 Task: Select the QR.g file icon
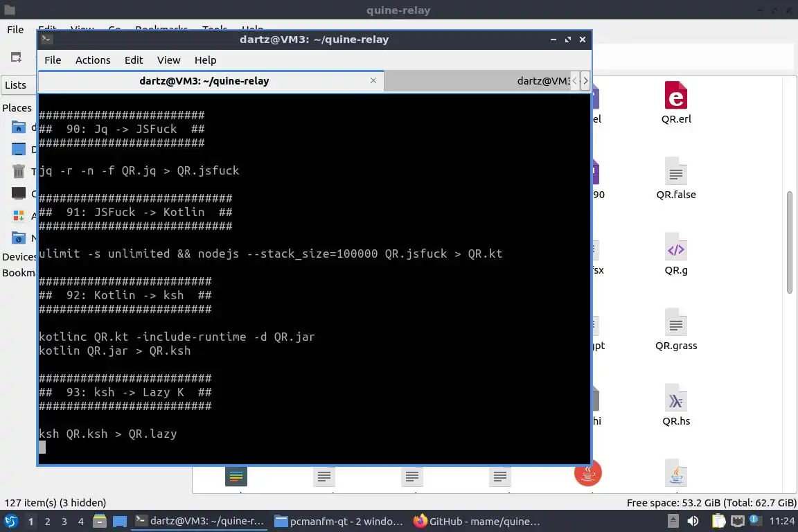(676, 247)
